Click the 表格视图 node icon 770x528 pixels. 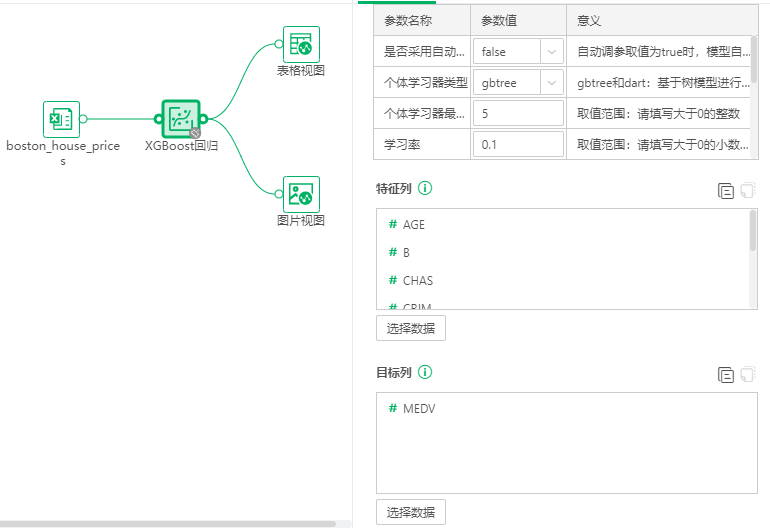point(301,44)
